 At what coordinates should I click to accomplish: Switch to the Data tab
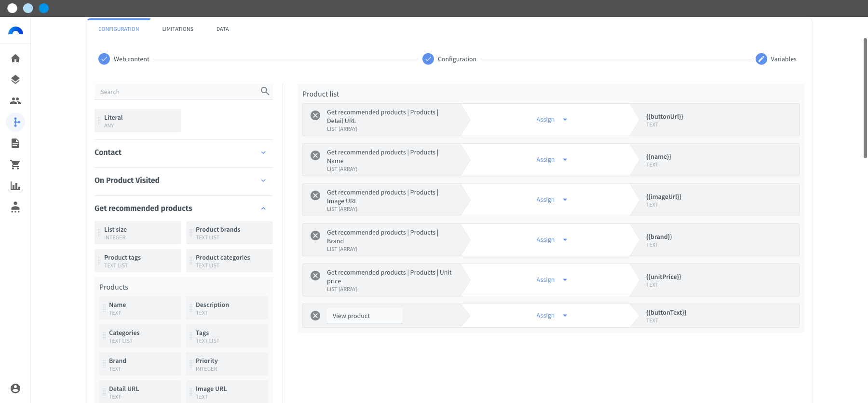coord(222,29)
